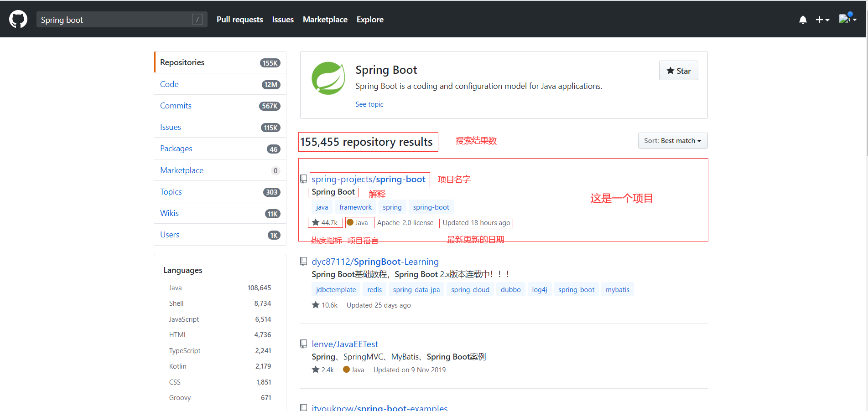The width and height of the screenshot is (868, 411).
Task: Click the 2.4k star count
Action: [x=323, y=370]
